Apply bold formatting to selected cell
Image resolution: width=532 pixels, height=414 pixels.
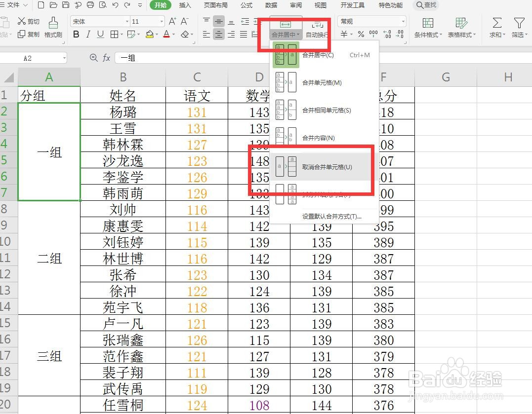coord(77,35)
